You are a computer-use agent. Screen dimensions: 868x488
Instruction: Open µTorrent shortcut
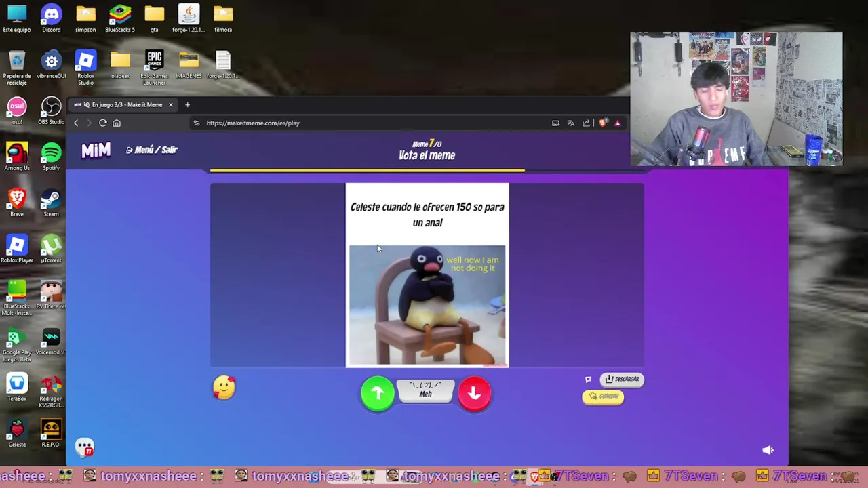(51, 249)
